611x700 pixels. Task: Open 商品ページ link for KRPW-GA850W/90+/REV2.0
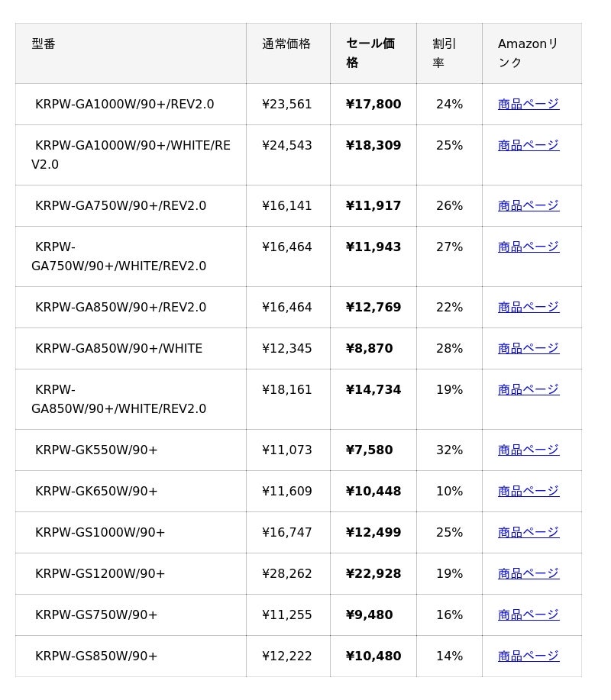click(529, 307)
